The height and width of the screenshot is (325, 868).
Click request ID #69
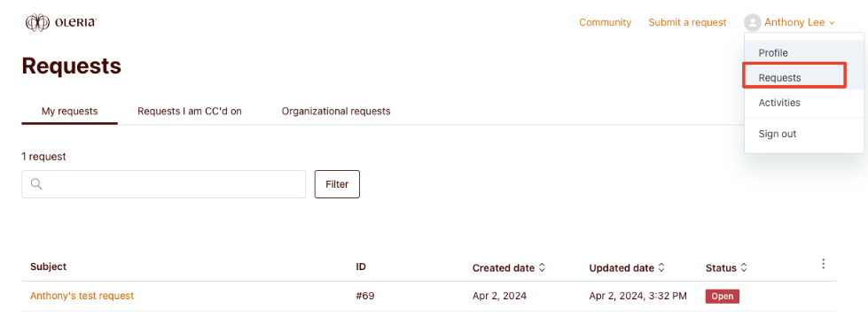(x=364, y=296)
